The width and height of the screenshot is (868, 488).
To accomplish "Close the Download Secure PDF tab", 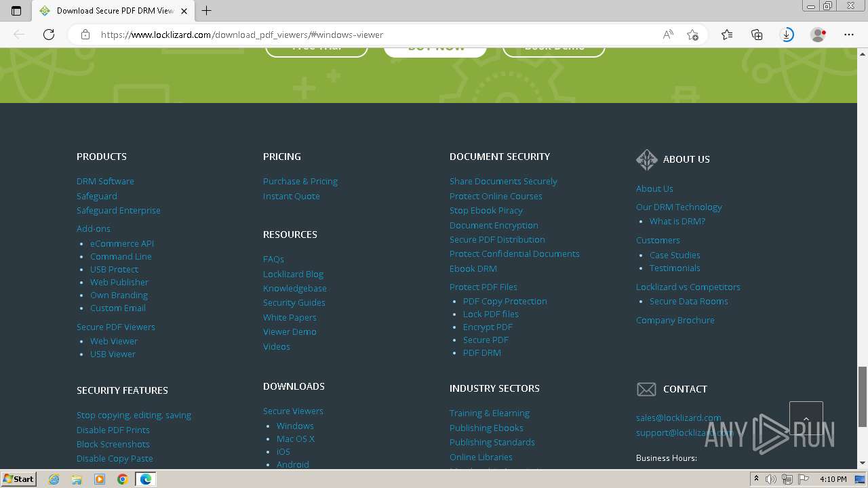I will [x=184, y=11].
